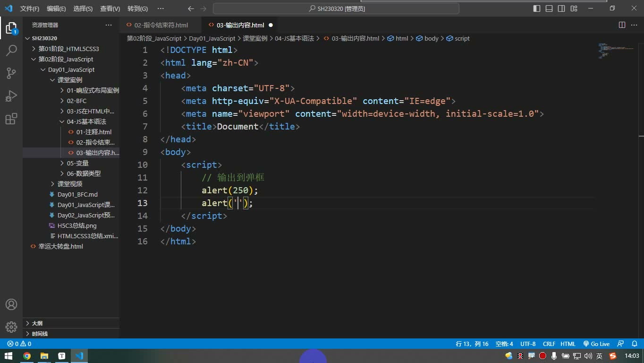Click the errors and warnings status indicator
This screenshot has width=644, height=363.
19,344
